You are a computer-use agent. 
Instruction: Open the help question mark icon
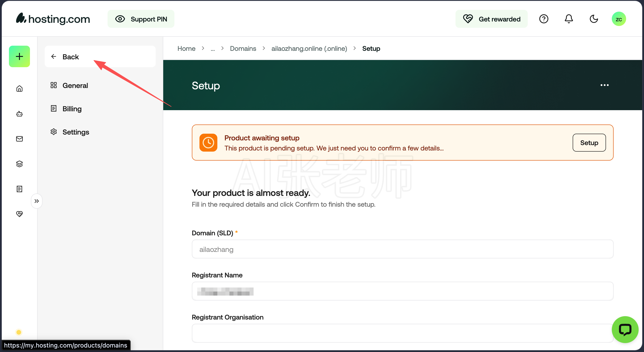(544, 19)
